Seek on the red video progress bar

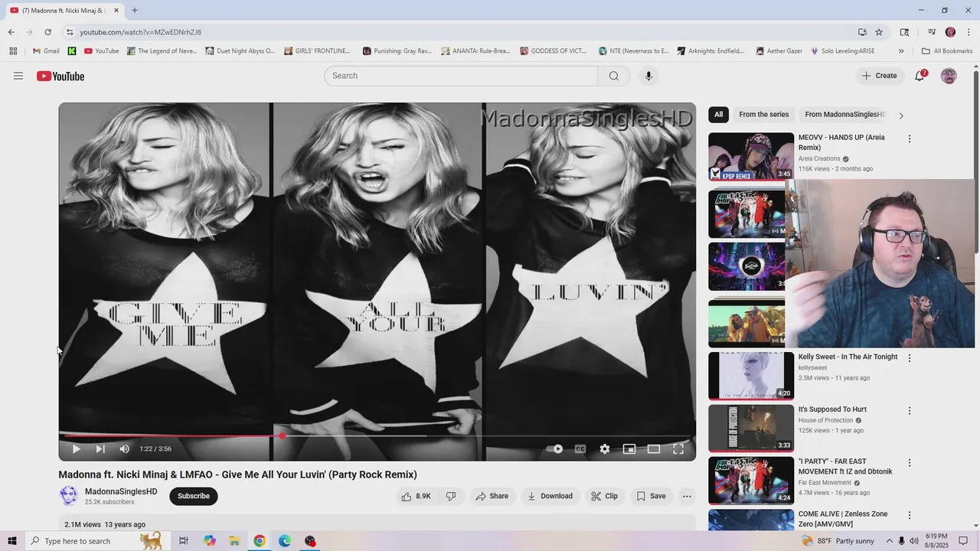(x=377, y=436)
